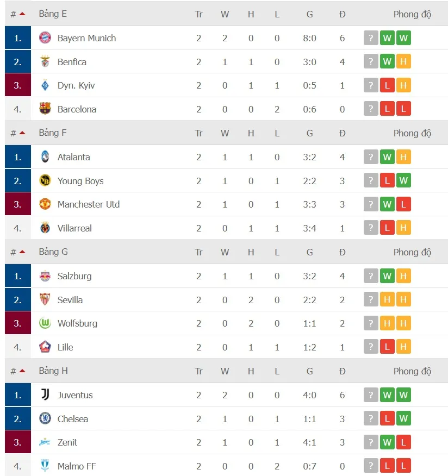Reveal Bayern Munich's next match question mark badge
The image size is (448, 476).
371,37
